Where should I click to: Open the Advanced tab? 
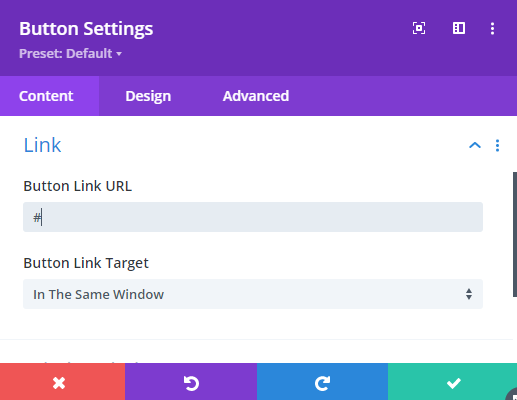point(256,96)
